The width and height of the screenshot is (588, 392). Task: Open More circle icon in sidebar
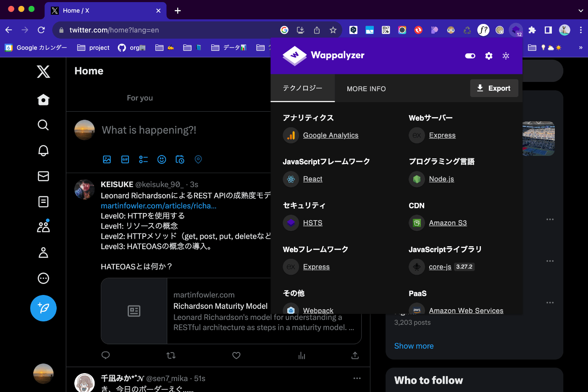(x=43, y=278)
